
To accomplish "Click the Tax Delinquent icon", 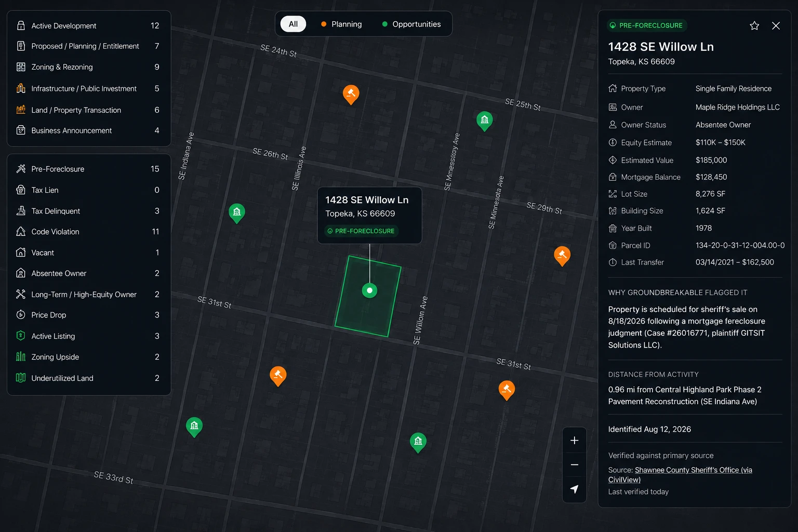I will pos(21,211).
